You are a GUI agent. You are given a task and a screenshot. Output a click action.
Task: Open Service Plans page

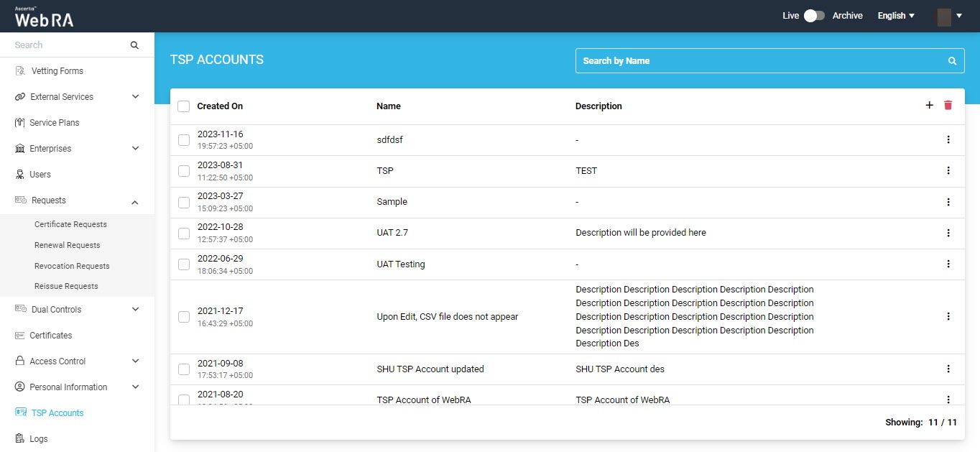[x=54, y=123]
